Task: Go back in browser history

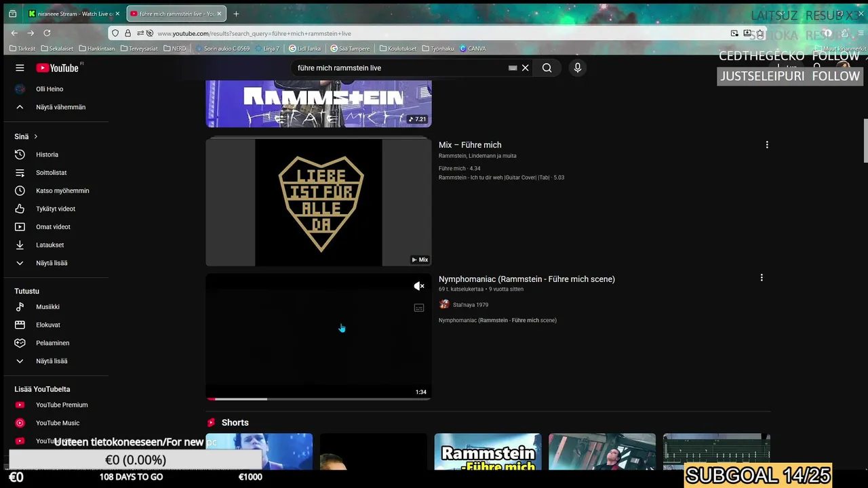Action: [x=14, y=33]
